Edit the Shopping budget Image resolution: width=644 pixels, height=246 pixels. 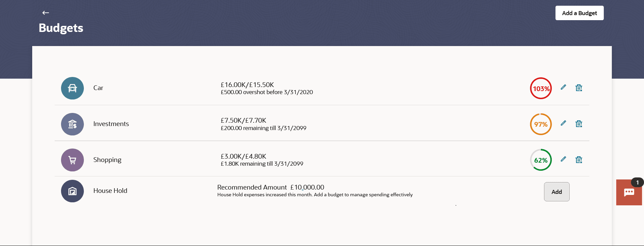563,159
